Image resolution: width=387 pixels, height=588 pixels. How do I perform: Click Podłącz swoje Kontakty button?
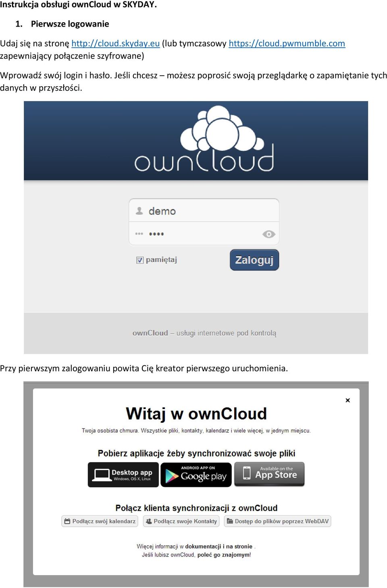coord(181,521)
